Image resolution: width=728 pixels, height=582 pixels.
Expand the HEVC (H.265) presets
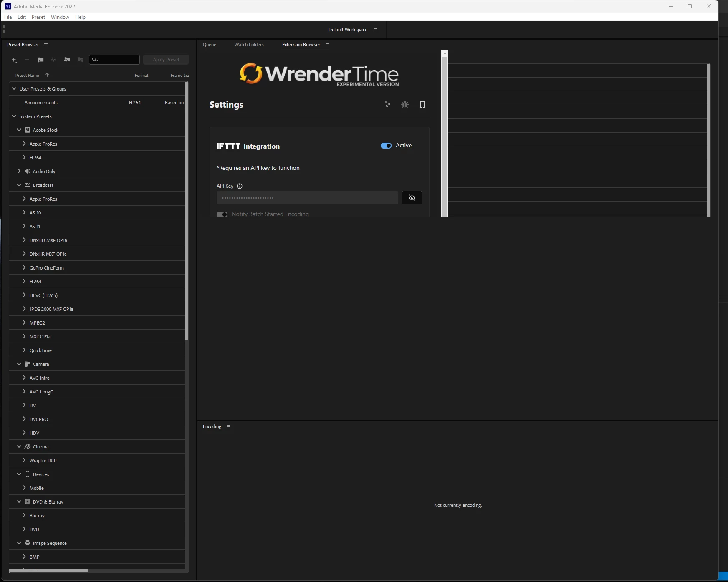tap(24, 295)
